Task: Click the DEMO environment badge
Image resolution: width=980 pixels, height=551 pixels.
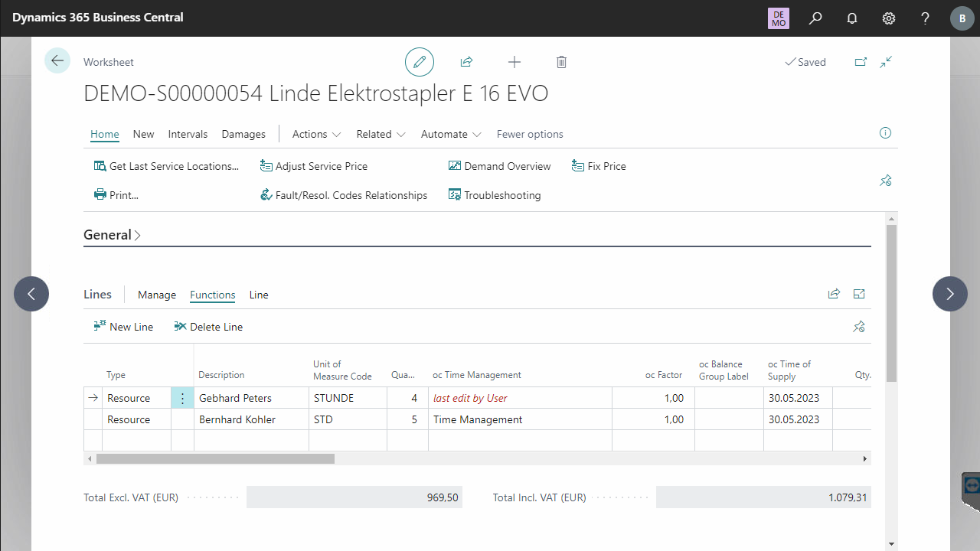Action: point(779,18)
